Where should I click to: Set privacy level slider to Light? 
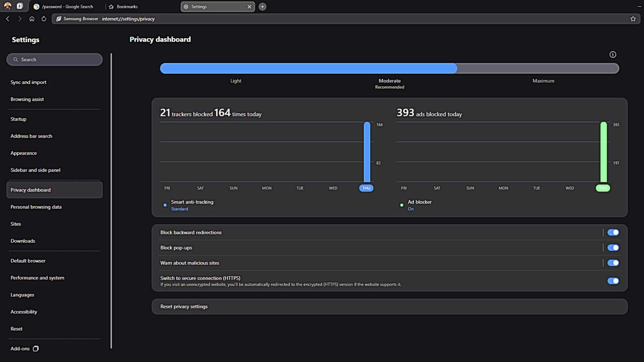coord(236,81)
